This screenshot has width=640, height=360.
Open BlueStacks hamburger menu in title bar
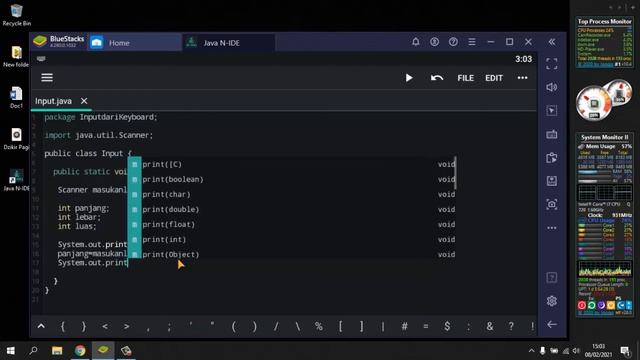[x=472, y=42]
